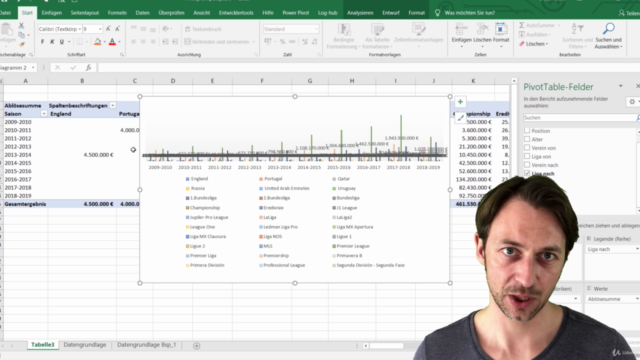
Task: Add a new sheet with plus icon
Action: pos(196,346)
